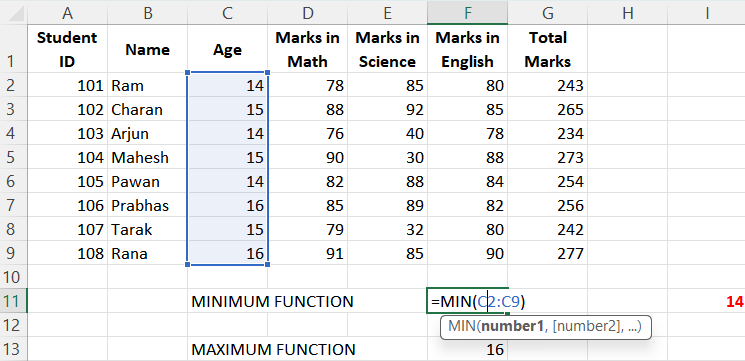Click Total Marks value 273

547,157
